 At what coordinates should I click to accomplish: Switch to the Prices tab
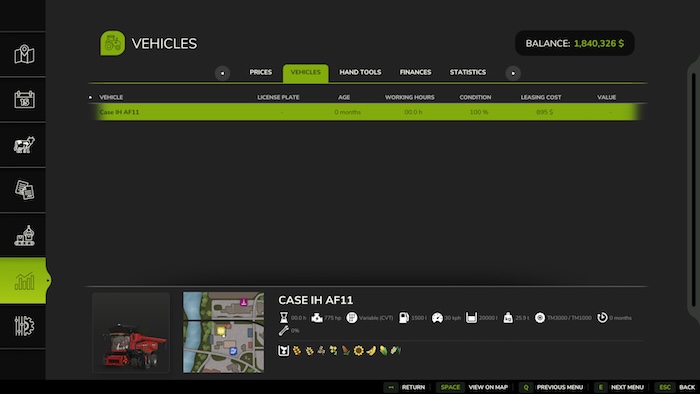coord(261,72)
